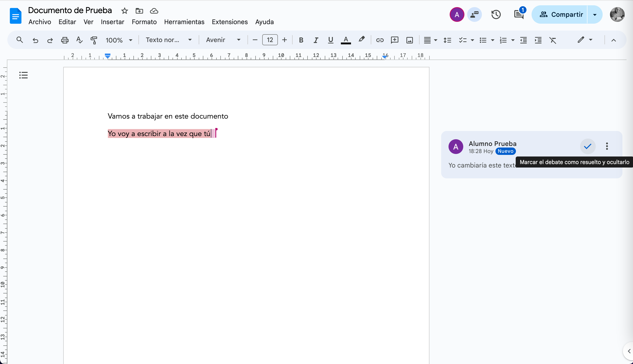Open the Herramientas menu

pos(184,22)
